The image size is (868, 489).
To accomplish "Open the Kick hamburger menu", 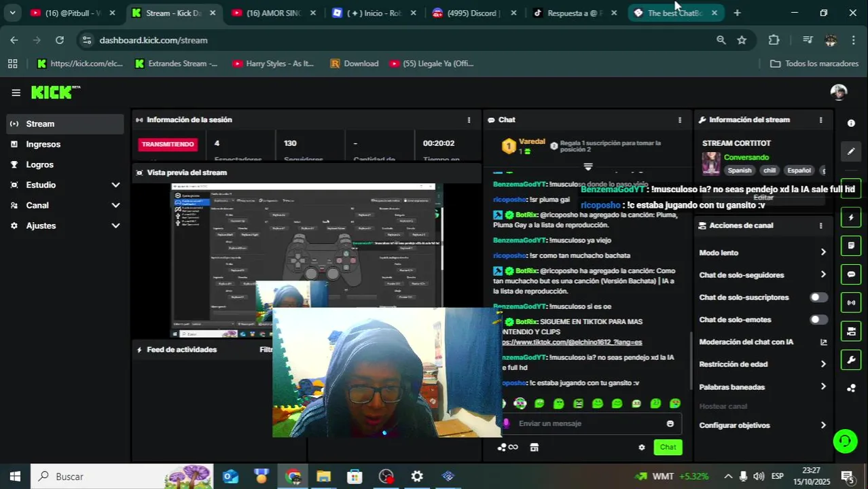I will coord(16,92).
